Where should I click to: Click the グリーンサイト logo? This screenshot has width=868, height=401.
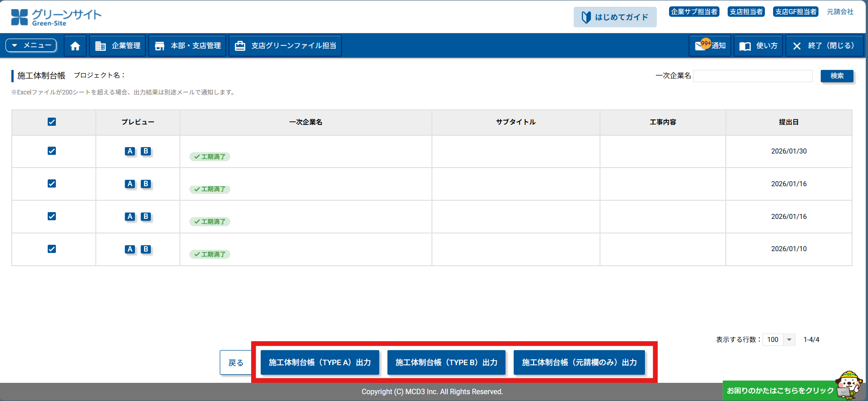(56, 17)
